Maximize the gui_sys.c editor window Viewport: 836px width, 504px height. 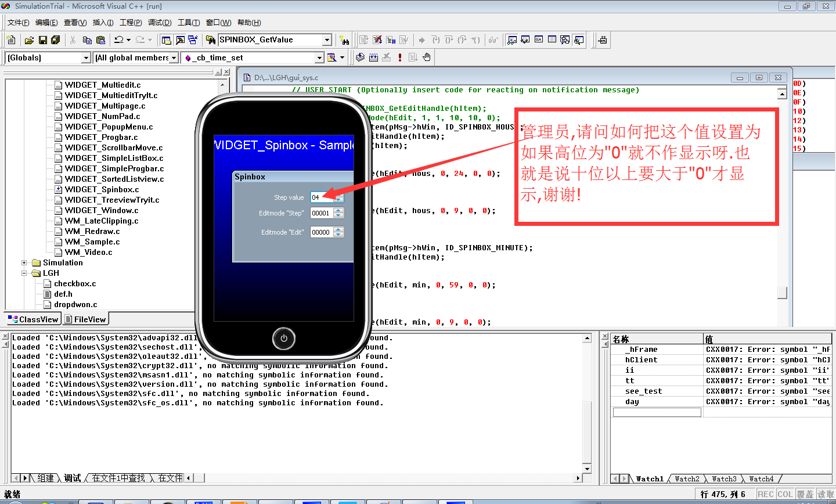click(x=759, y=77)
